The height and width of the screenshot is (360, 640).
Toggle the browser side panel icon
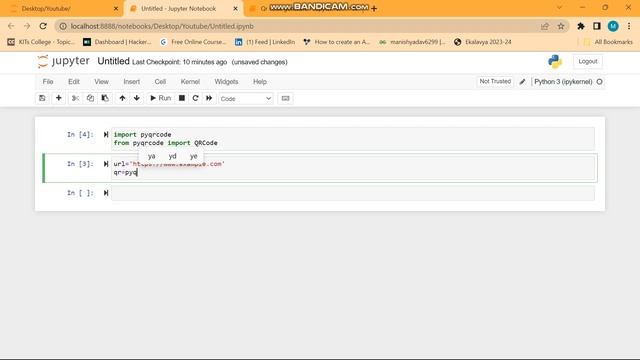pos(597,26)
